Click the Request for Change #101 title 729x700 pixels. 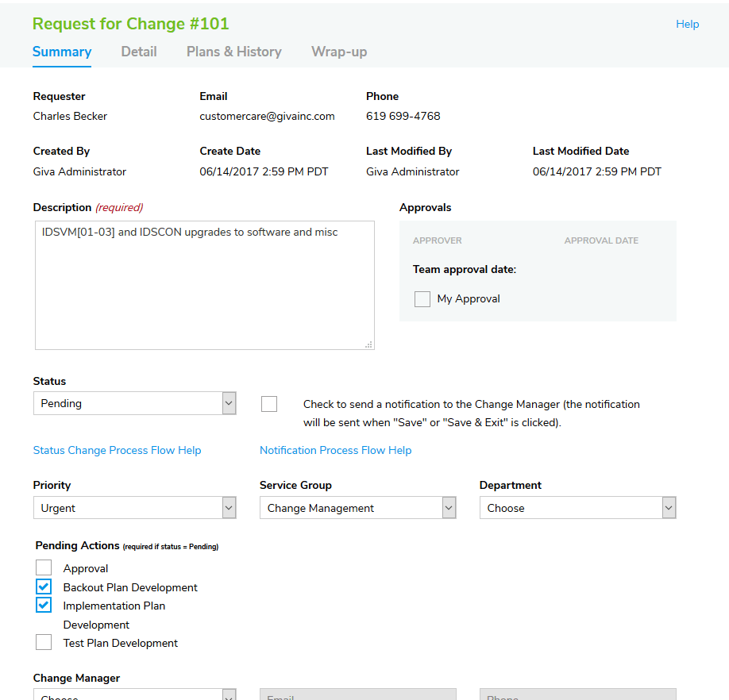131,24
